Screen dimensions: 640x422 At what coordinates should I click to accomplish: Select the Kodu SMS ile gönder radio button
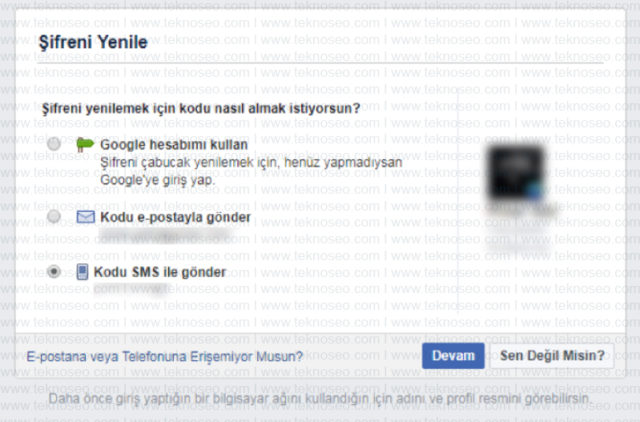(x=54, y=271)
